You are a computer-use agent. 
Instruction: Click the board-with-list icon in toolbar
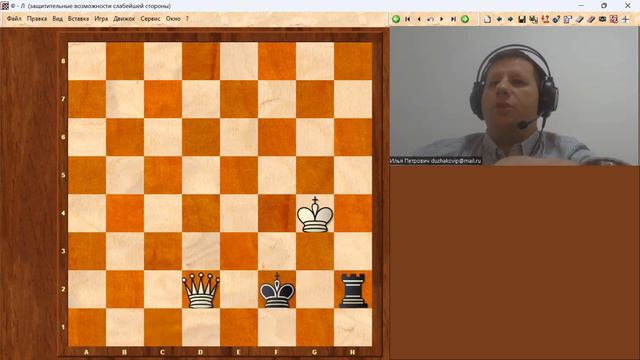pos(568,19)
